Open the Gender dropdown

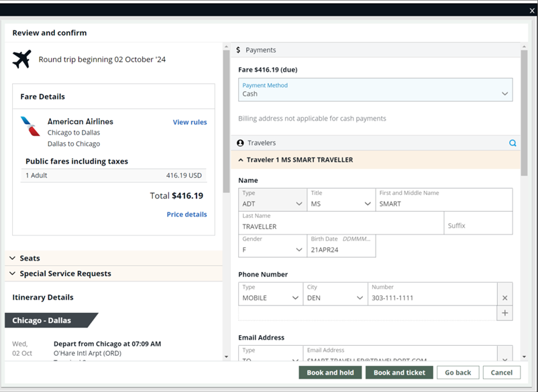(272, 245)
